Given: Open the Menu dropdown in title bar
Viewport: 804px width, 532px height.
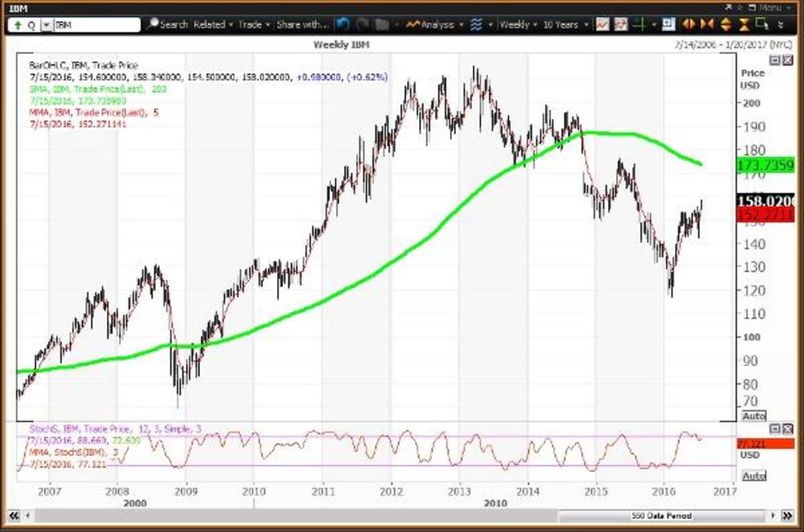Looking at the screenshot, I should coord(774,7).
